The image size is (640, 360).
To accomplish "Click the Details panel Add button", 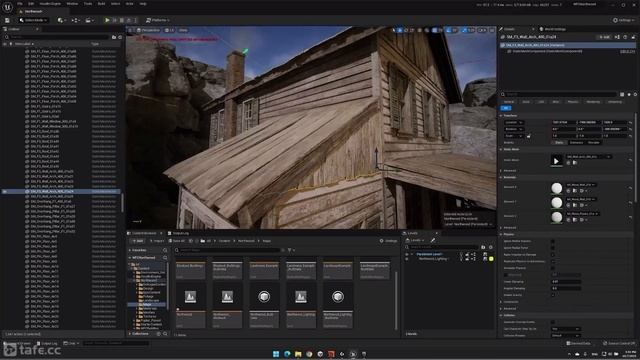I will pos(605,37).
